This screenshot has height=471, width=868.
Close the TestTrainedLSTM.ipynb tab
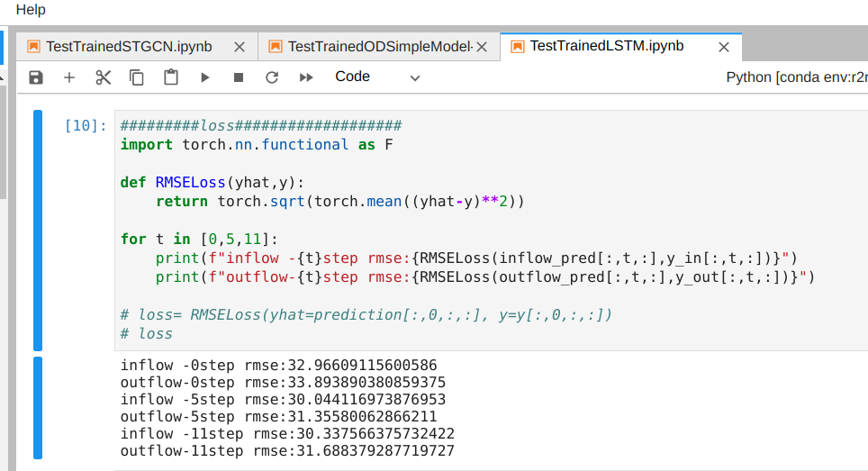[724, 47]
